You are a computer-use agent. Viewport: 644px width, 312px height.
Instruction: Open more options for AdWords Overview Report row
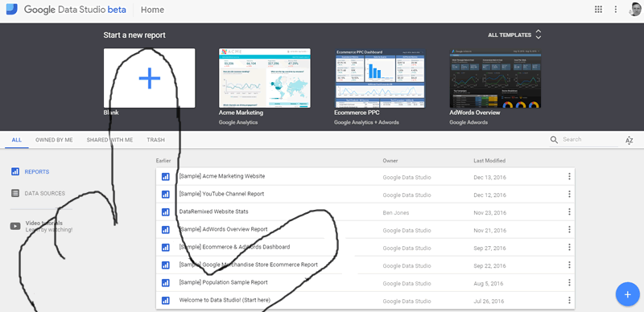click(569, 230)
